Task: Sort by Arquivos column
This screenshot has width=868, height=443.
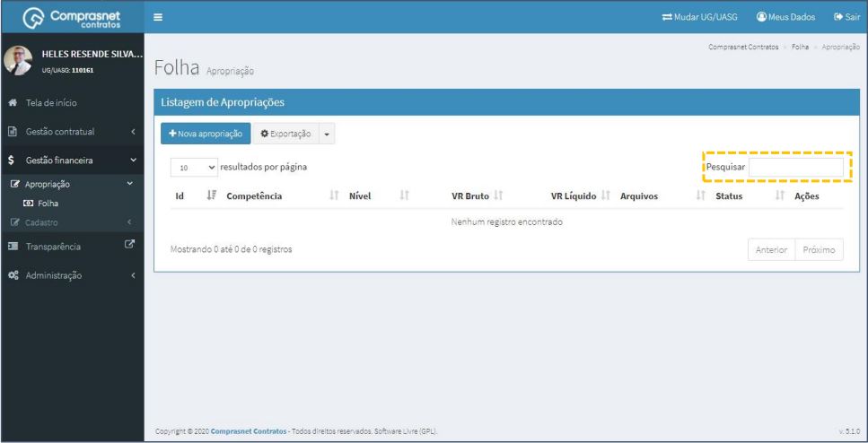Action: point(662,196)
